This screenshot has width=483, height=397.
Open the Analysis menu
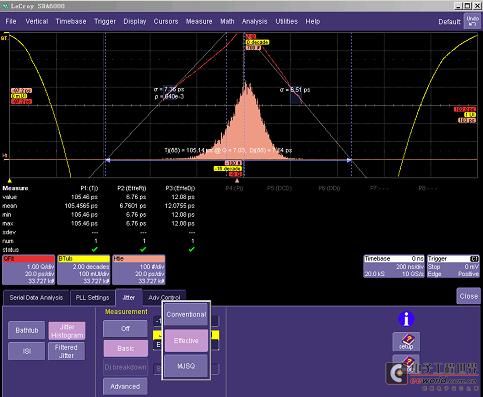click(x=255, y=21)
